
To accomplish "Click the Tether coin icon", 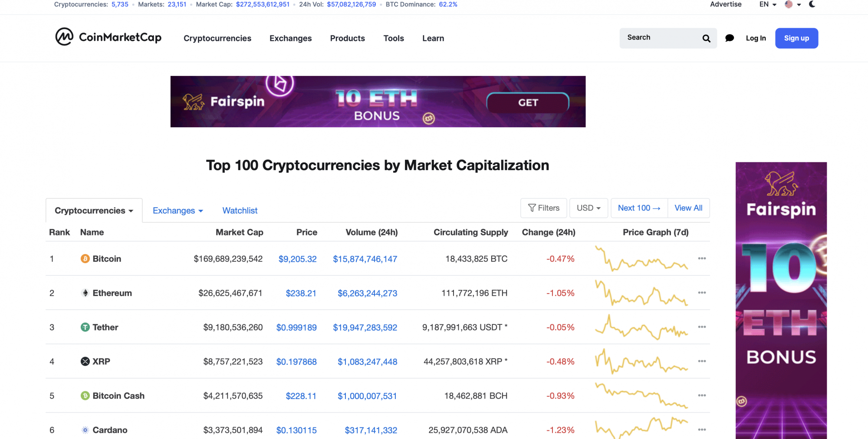I will tap(85, 327).
